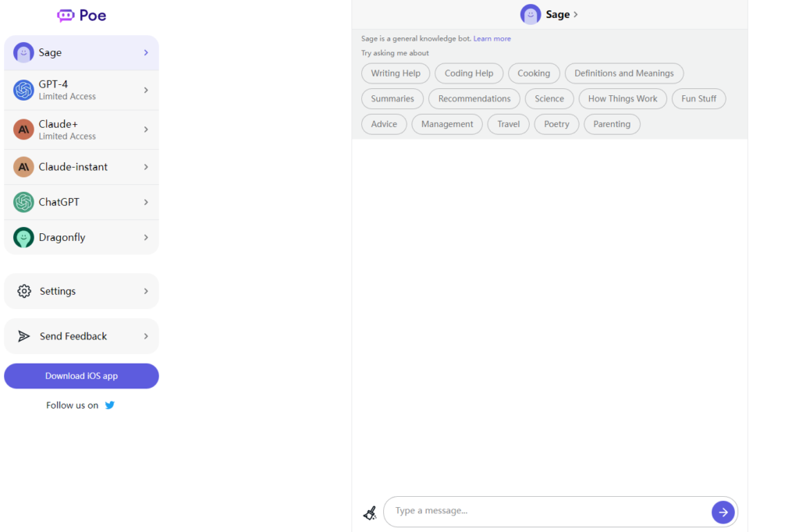Viewport: 799px width, 532px height.
Task: Open the Learn more link
Action: click(x=492, y=38)
